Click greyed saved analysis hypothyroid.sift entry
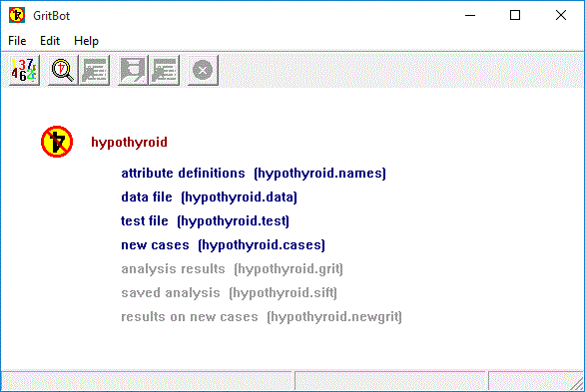585x392 pixels. point(229,292)
